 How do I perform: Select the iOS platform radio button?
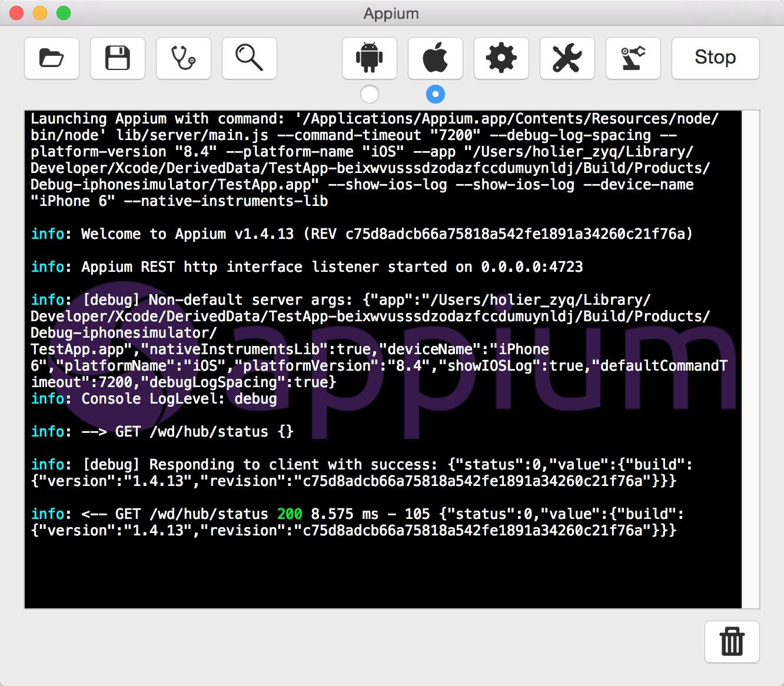point(436,94)
